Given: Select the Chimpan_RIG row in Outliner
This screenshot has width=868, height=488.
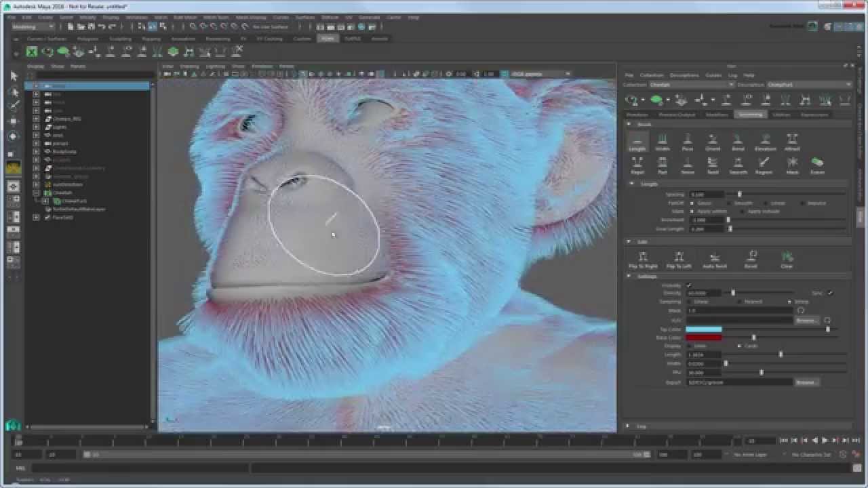Looking at the screenshot, I should tap(88, 119).
